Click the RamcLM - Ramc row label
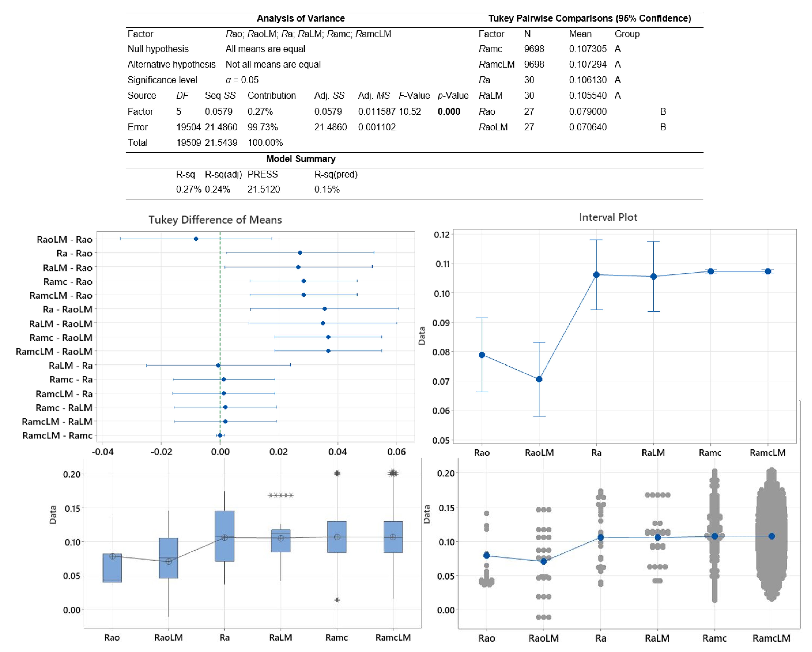Screen dimensions: 812x652 (57, 435)
